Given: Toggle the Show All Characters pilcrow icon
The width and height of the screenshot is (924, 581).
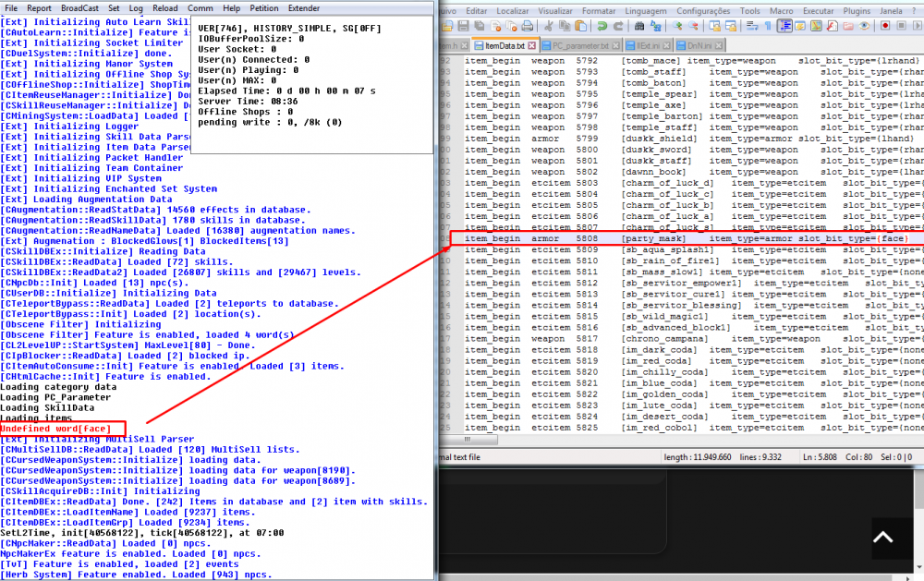Looking at the screenshot, I should 768,26.
